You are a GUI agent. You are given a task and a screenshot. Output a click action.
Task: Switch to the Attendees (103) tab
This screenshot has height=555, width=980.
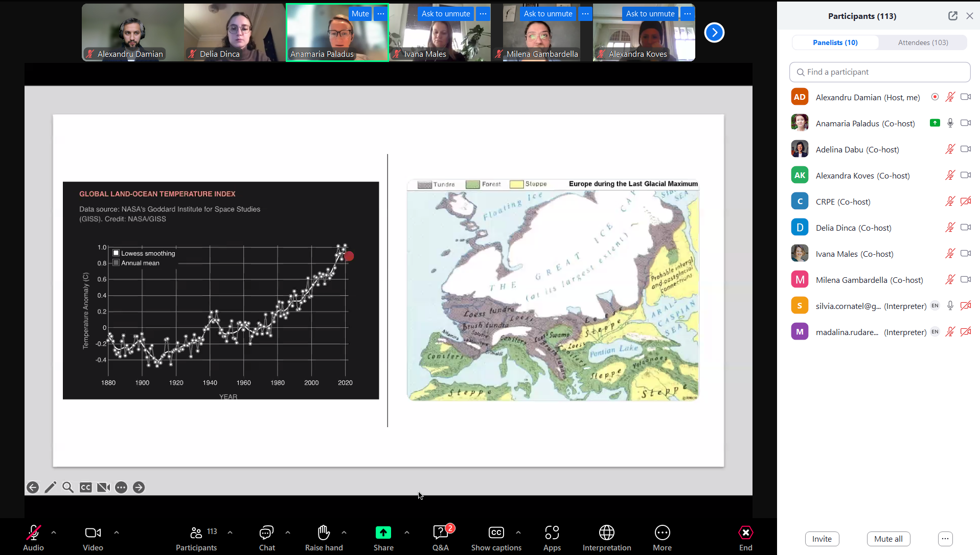[x=923, y=42]
